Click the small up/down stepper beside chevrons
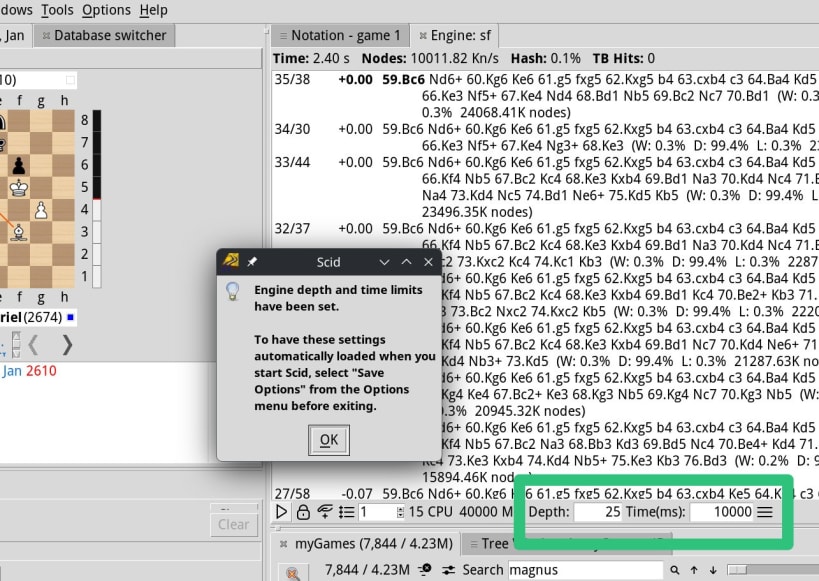 16,344
